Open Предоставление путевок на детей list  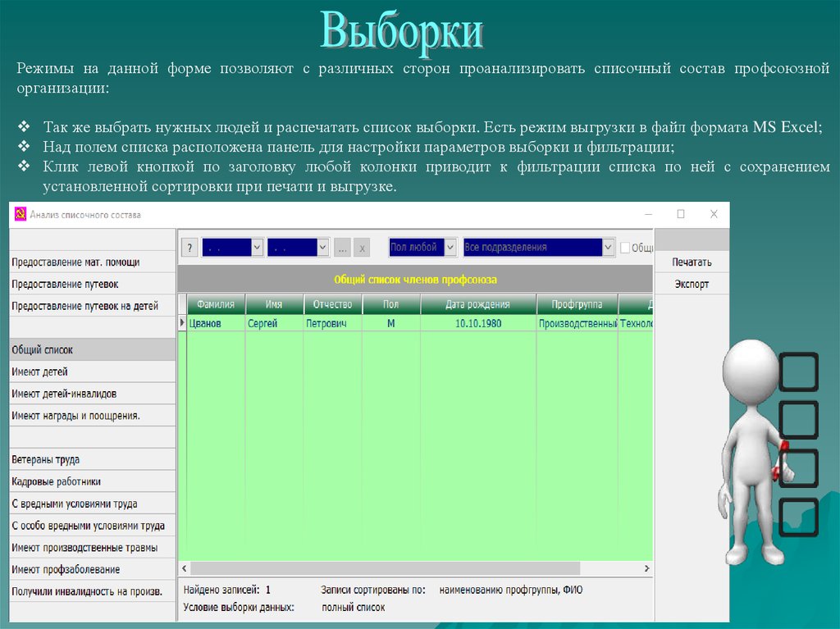(x=93, y=306)
